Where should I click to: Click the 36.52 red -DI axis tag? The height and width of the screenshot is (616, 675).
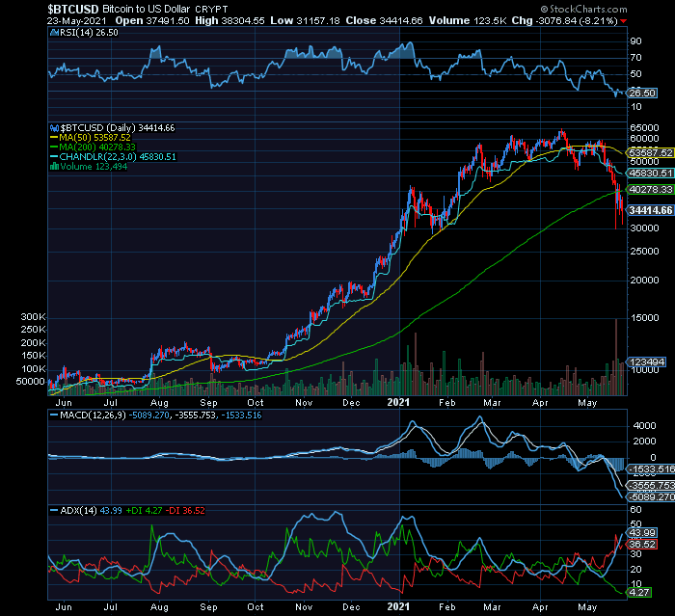tap(642, 545)
